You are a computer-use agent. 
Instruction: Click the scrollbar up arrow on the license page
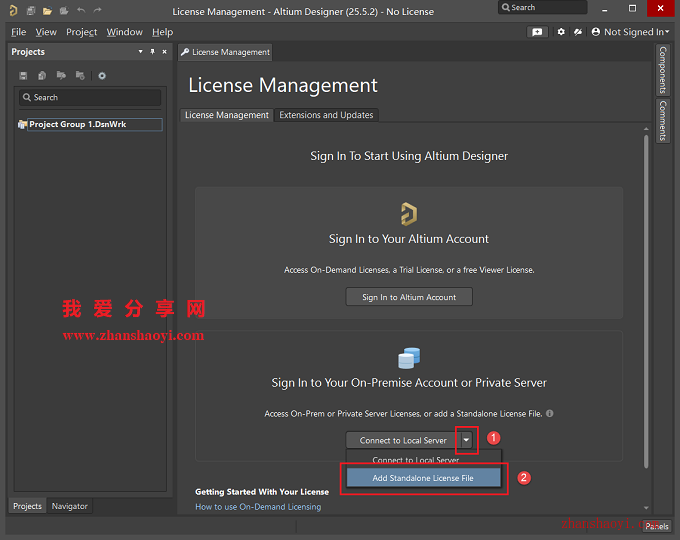click(x=646, y=129)
